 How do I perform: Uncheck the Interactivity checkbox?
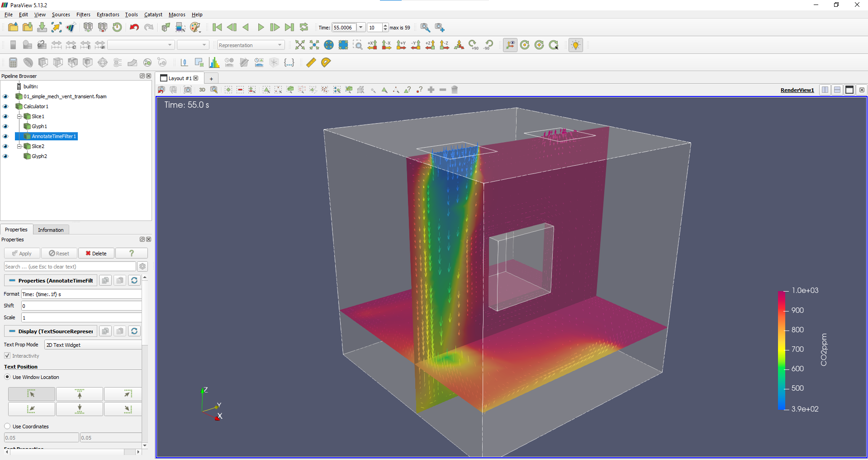(7, 356)
